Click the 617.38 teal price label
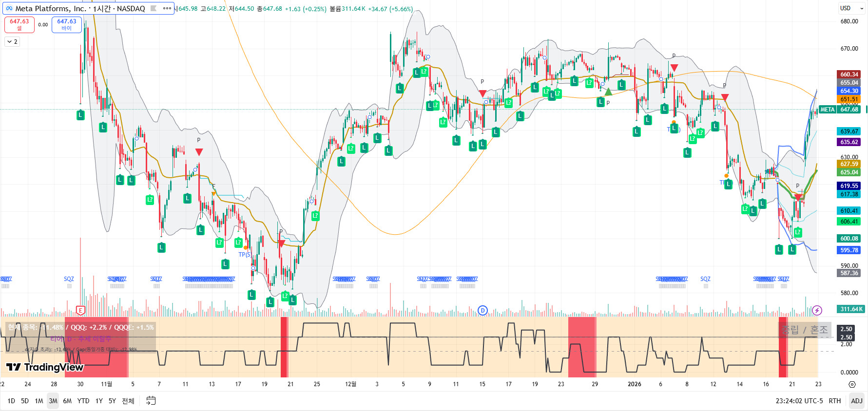Viewport: 868px width, 411px height. click(849, 194)
